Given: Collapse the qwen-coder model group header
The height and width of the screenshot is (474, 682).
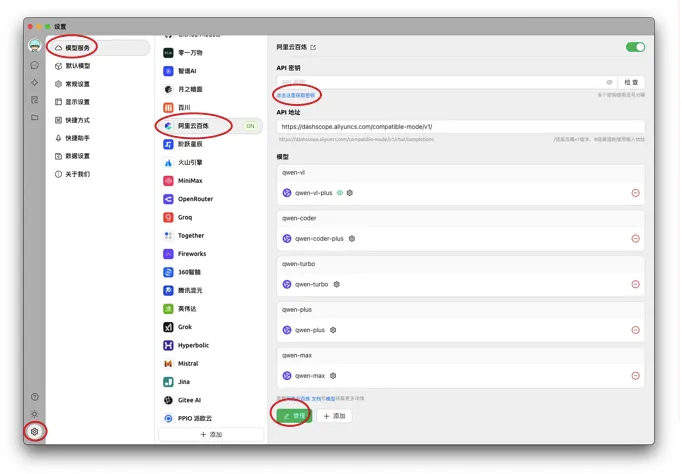Looking at the screenshot, I should pos(461,218).
